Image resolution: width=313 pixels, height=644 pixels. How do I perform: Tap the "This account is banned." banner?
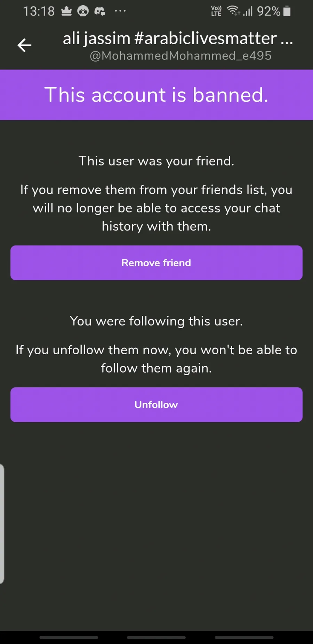click(156, 95)
